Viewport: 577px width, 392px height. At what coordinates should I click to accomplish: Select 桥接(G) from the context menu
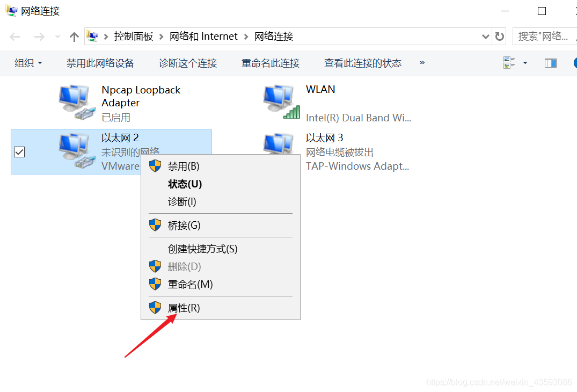pos(184,225)
